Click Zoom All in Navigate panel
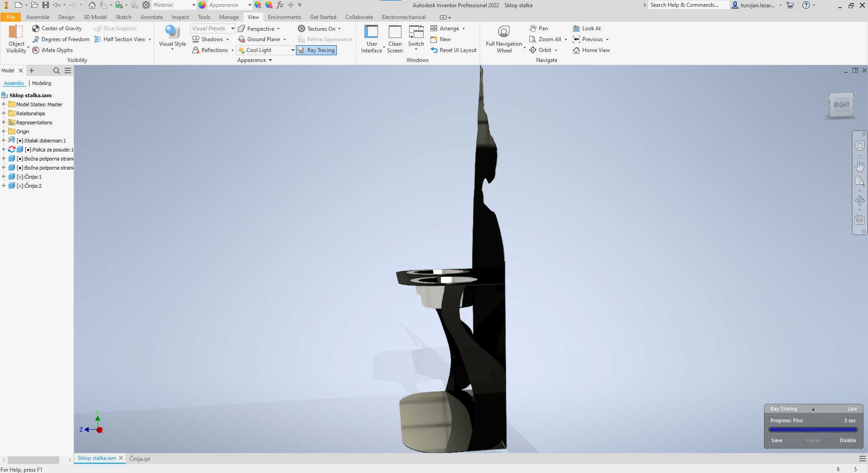 click(x=545, y=39)
